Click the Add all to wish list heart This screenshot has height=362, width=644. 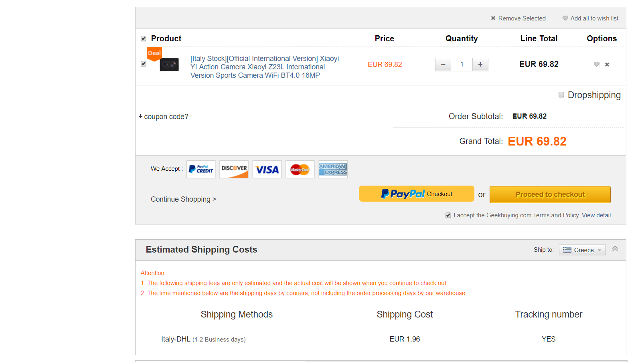pyautogui.click(x=565, y=18)
